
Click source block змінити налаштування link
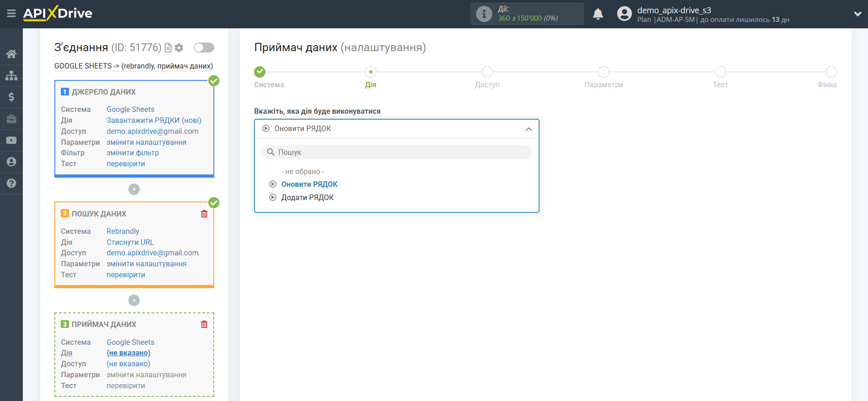(x=147, y=142)
